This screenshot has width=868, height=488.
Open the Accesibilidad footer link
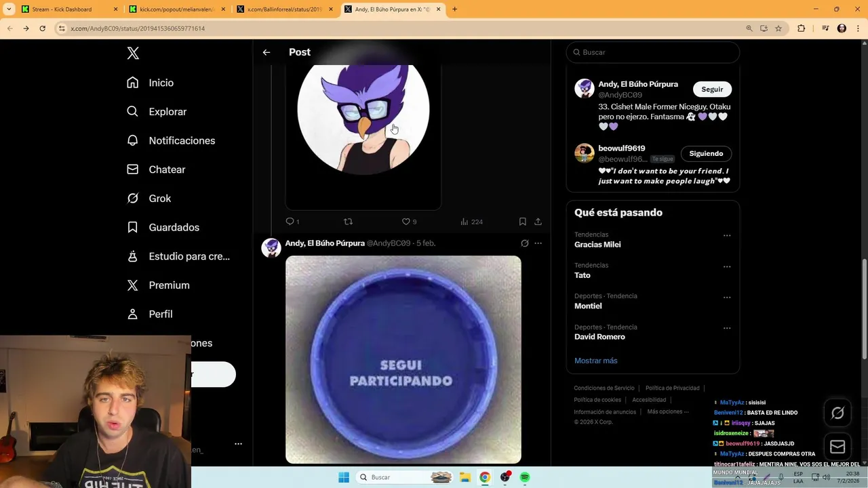pos(649,400)
